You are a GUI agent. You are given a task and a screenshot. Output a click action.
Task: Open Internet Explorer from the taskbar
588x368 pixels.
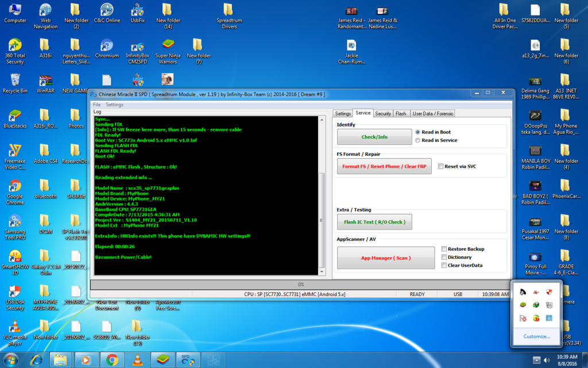(x=36, y=360)
